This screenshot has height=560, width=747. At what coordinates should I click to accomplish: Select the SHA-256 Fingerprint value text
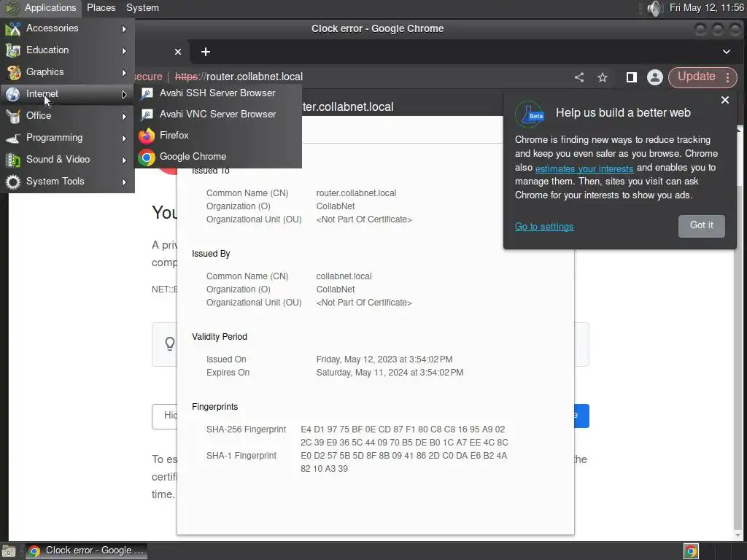(x=404, y=436)
